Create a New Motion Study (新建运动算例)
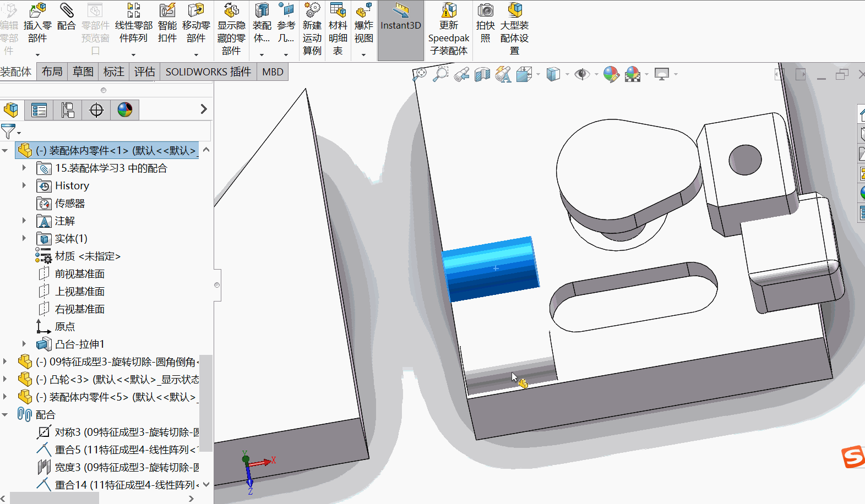865x504 pixels. point(312,29)
